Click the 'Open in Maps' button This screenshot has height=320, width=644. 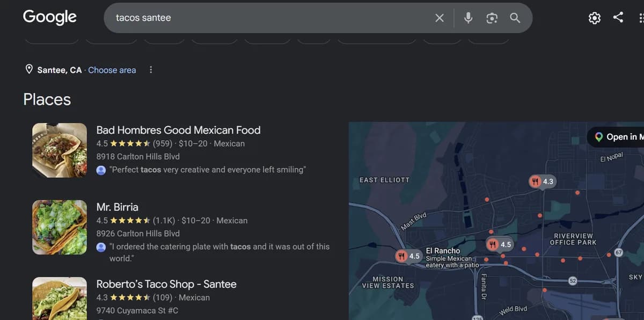(616, 137)
